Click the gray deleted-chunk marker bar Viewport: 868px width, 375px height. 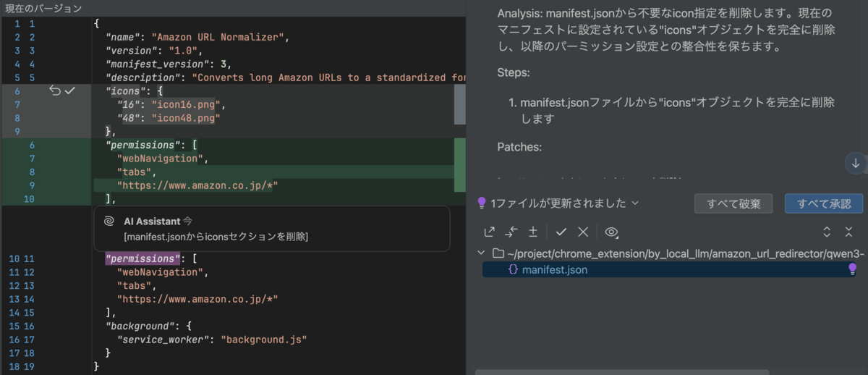[459, 104]
